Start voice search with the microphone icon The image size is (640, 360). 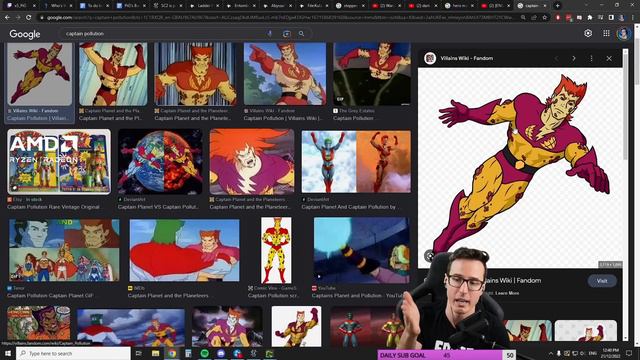click(270, 33)
